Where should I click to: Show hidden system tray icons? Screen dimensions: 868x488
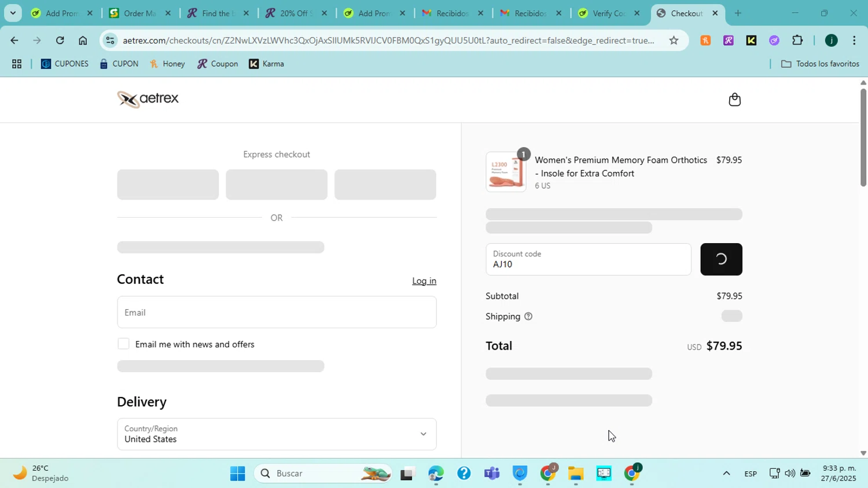(x=726, y=474)
